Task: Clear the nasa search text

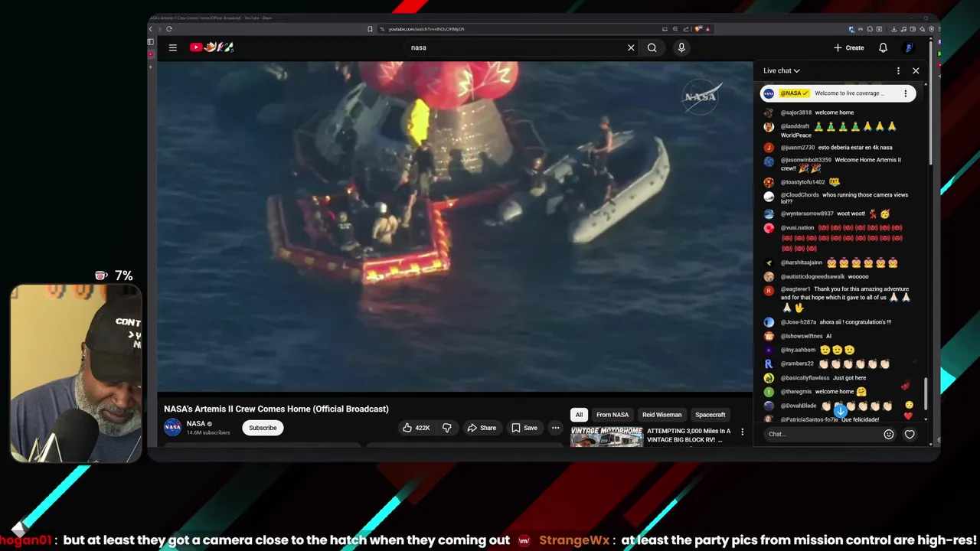Action: pyautogui.click(x=631, y=47)
